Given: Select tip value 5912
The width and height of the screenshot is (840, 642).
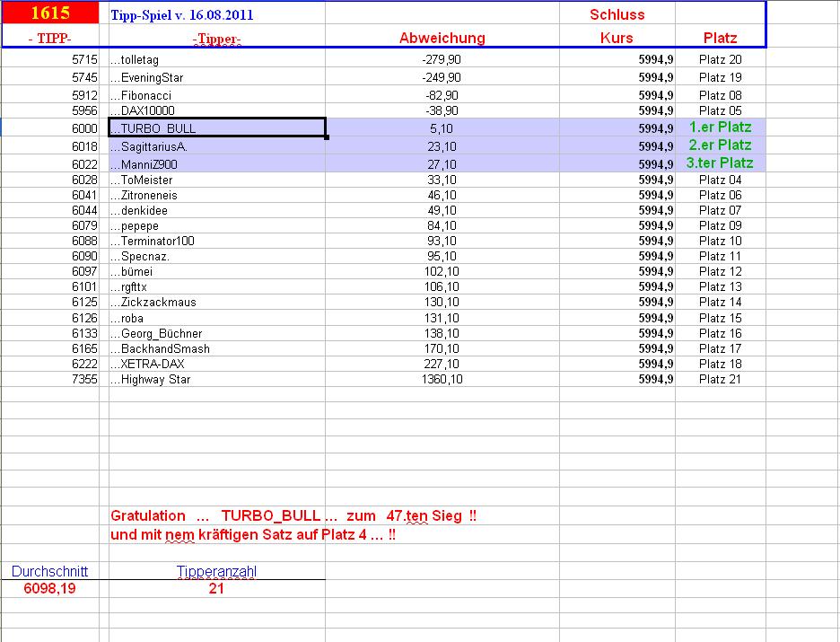Looking at the screenshot, I should (84, 95).
